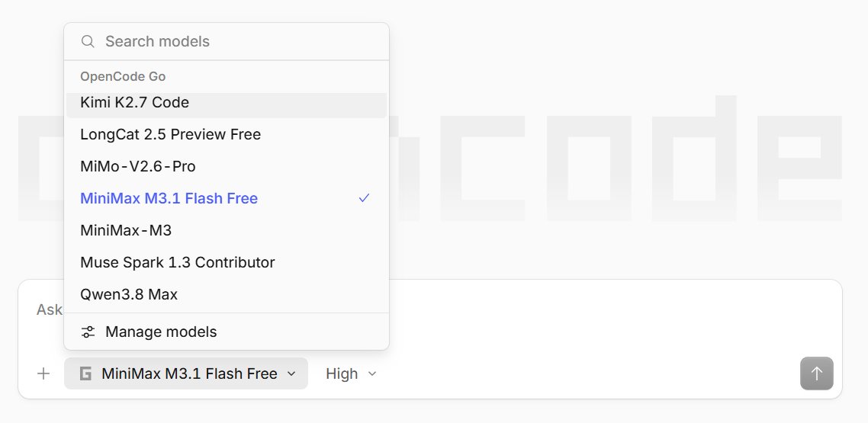The height and width of the screenshot is (423, 868).
Task: Select Qwen3.8 Max model
Action: (x=227, y=294)
